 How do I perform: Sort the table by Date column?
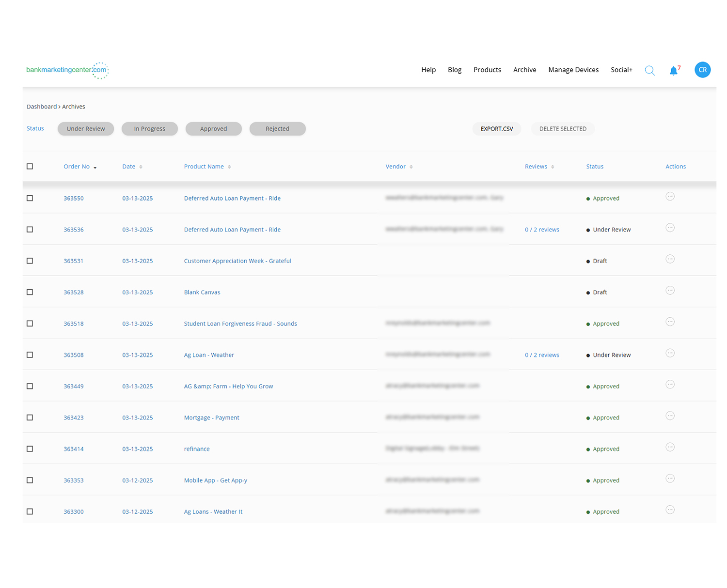pos(132,166)
